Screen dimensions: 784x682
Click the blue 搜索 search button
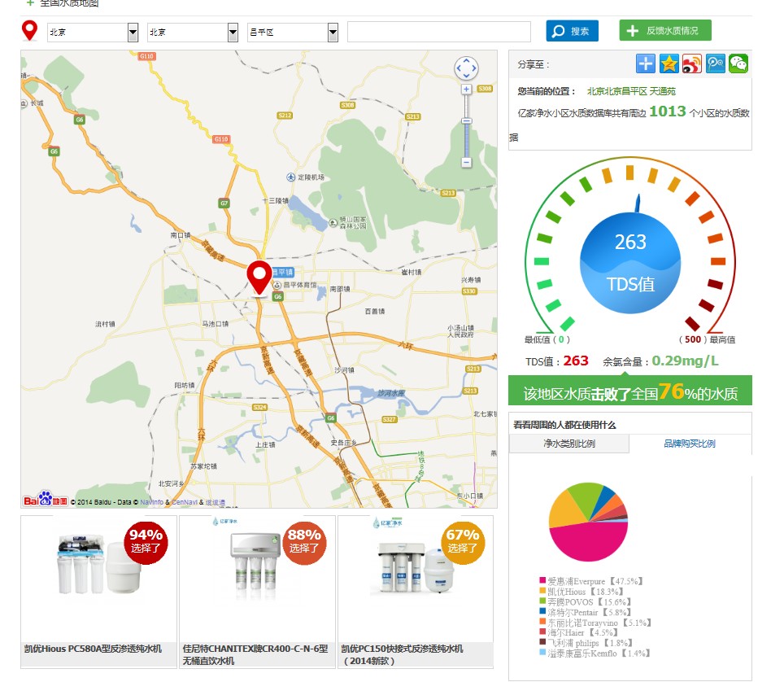[572, 31]
